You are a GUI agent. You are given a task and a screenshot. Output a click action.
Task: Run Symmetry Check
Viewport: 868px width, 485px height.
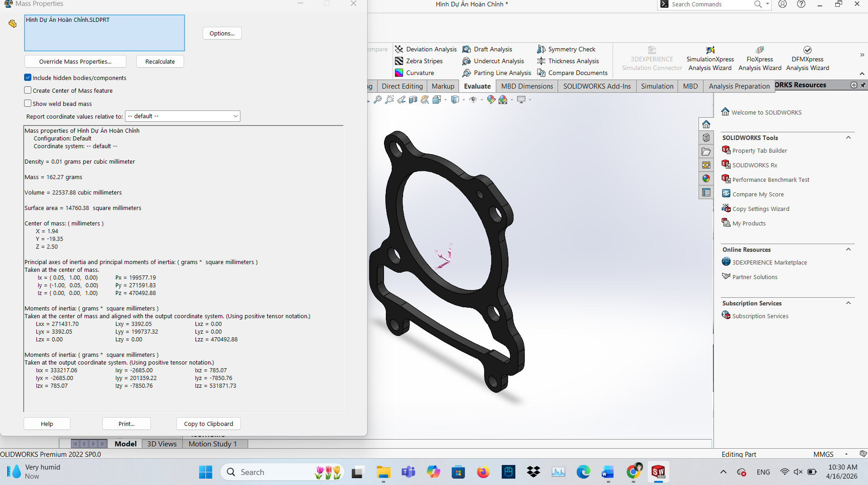tap(566, 49)
